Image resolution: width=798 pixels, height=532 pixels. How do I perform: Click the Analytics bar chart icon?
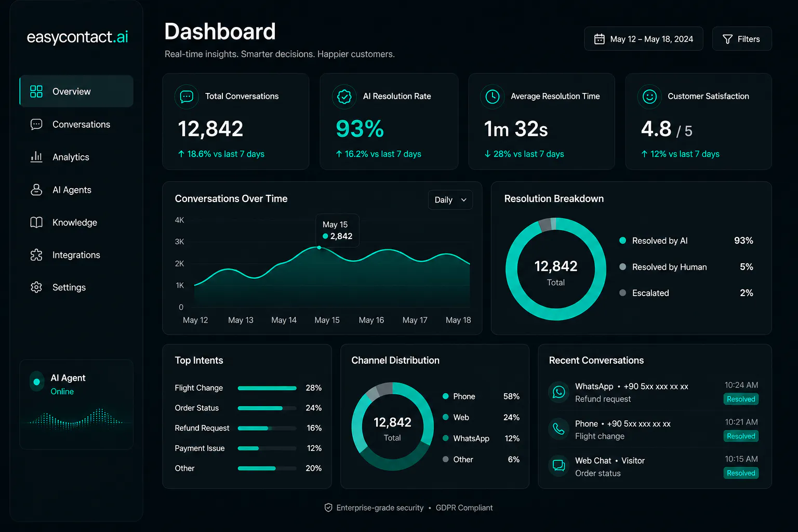(36, 157)
